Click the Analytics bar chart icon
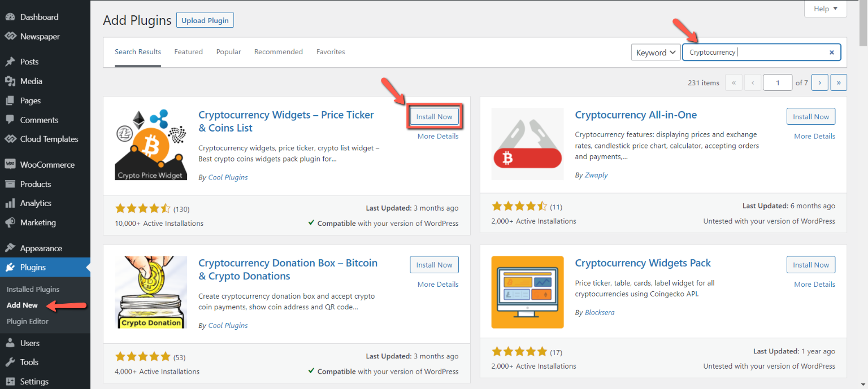 10,203
